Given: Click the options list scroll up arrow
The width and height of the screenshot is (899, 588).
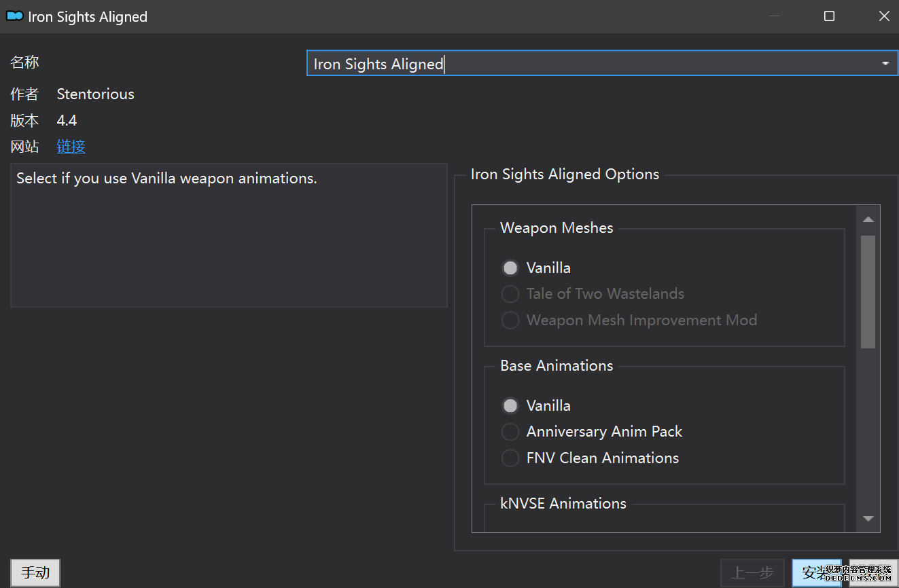Looking at the screenshot, I should pyautogui.click(x=868, y=219).
